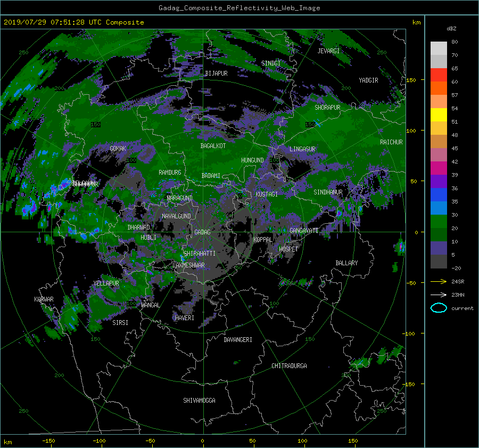479x448 pixels.
Task: Select the YADGIR city label
Action: pyautogui.click(x=368, y=80)
